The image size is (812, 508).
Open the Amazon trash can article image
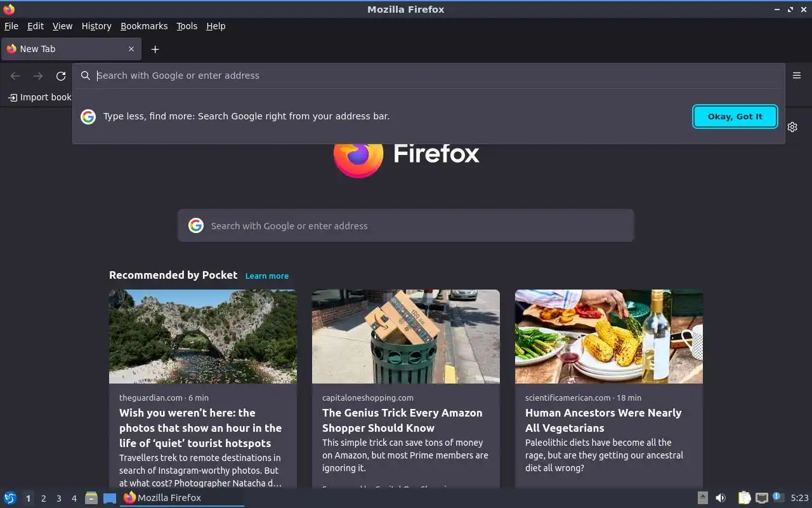click(406, 337)
